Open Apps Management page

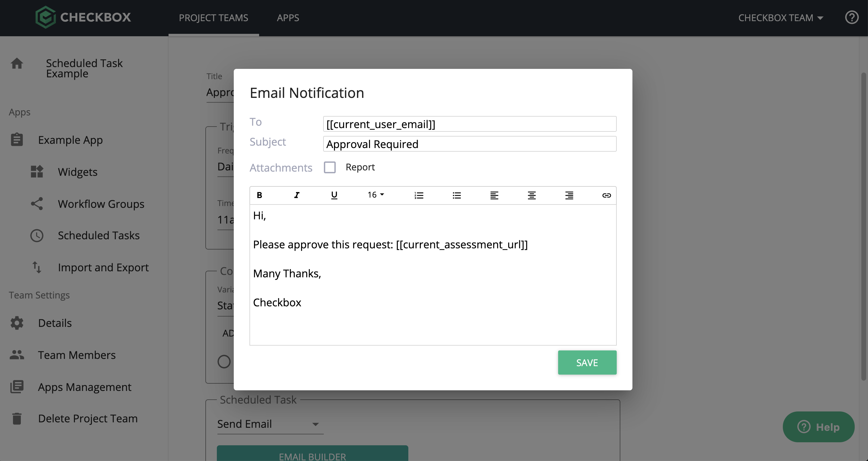pyautogui.click(x=85, y=387)
